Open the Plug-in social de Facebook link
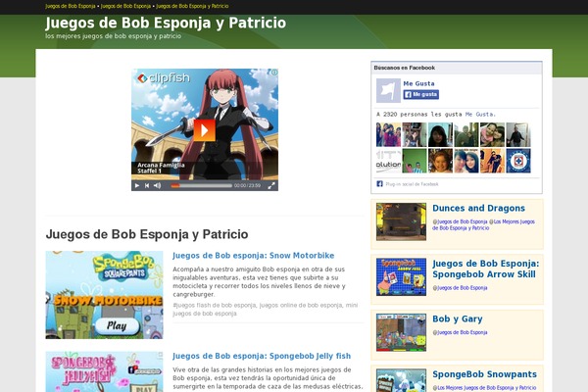Screen dimensions: 588x392 [x=412, y=184]
